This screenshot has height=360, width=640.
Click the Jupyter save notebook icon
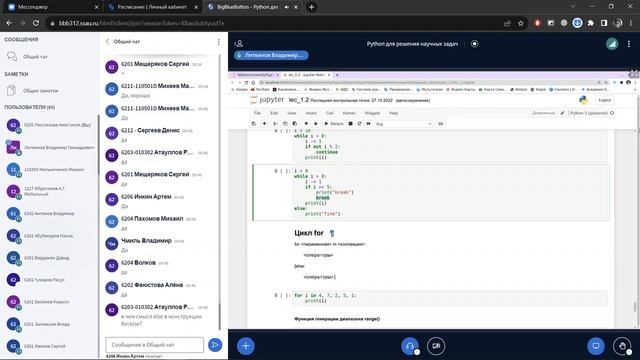tap(253, 124)
